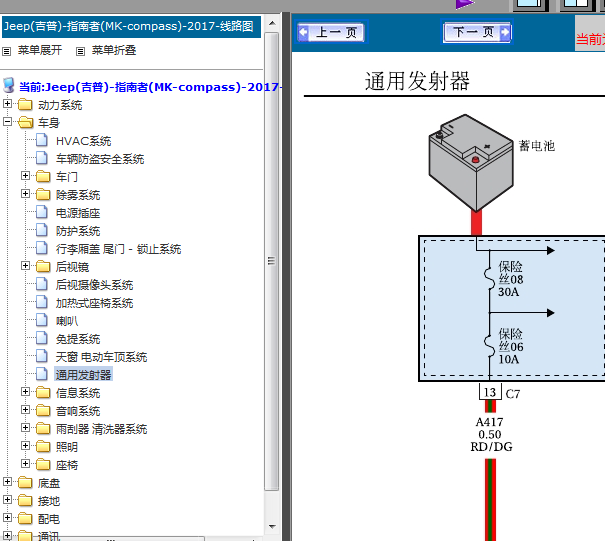Expand the 座椅 folder node
605x541 pixels.
25,463
